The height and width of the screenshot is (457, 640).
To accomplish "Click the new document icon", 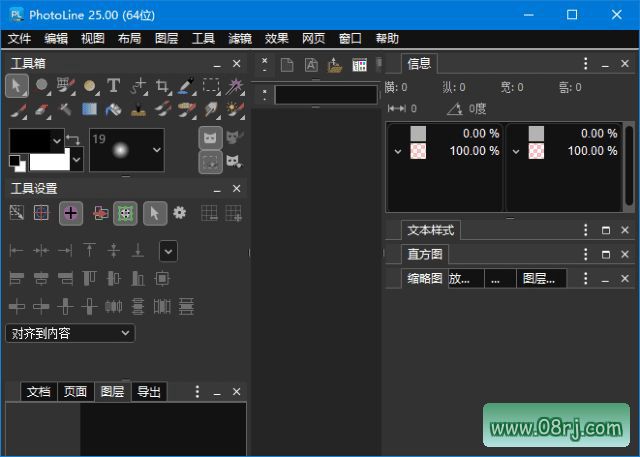I will [x=287, y=64].
